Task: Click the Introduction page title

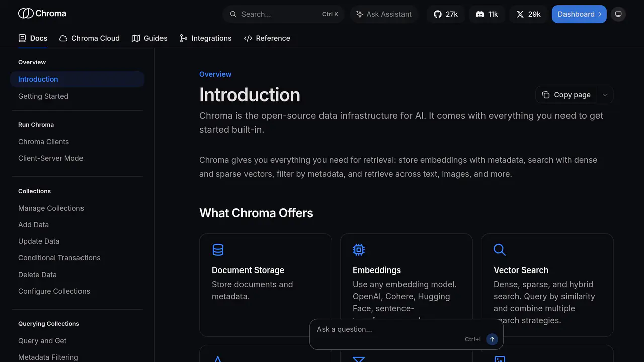Action: 250,95
